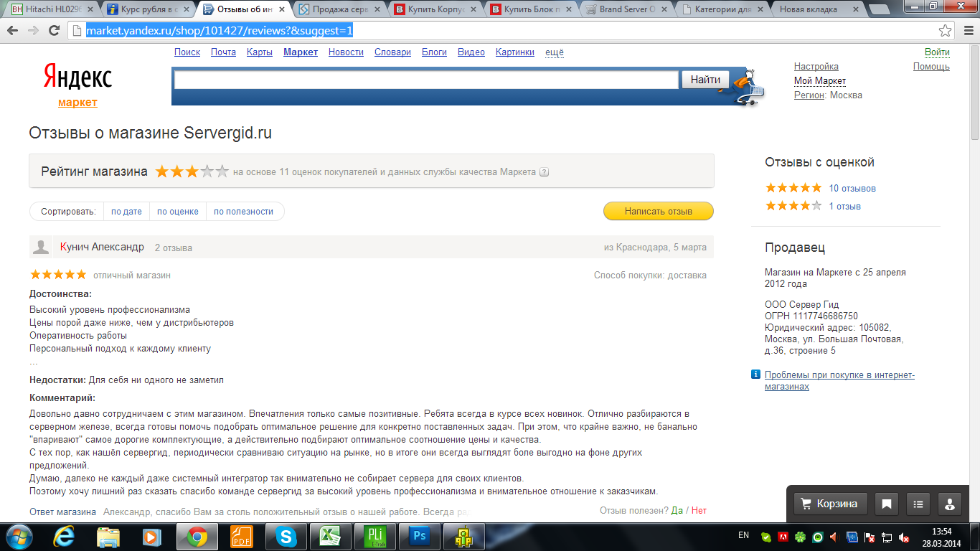Click the EN language indicator in the tray

(743, 535)
